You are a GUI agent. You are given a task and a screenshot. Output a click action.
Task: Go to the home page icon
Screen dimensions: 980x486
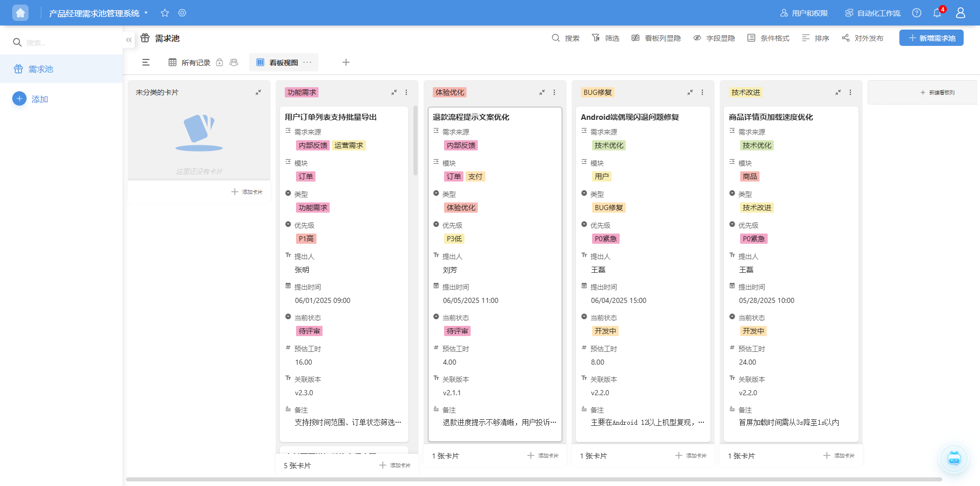[x=20, y=13]
